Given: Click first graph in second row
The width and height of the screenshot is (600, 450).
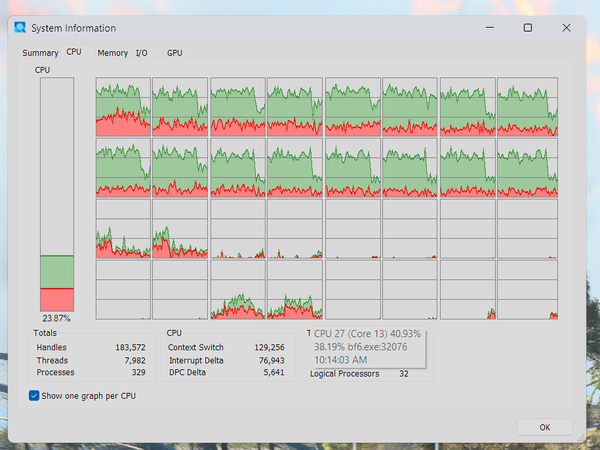Looking at the screenshot, I should 123,168.
